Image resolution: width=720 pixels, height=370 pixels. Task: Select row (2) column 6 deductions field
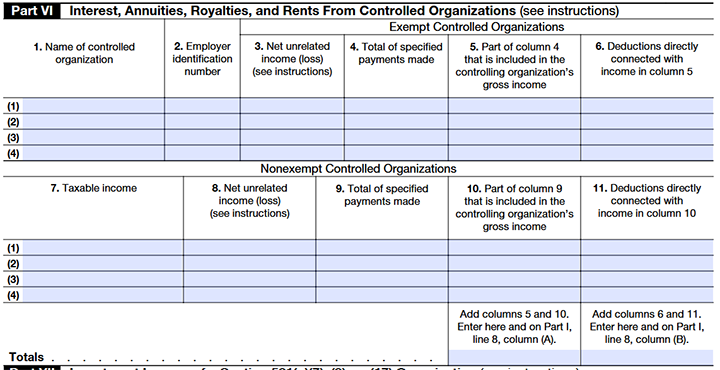(647, 122)
